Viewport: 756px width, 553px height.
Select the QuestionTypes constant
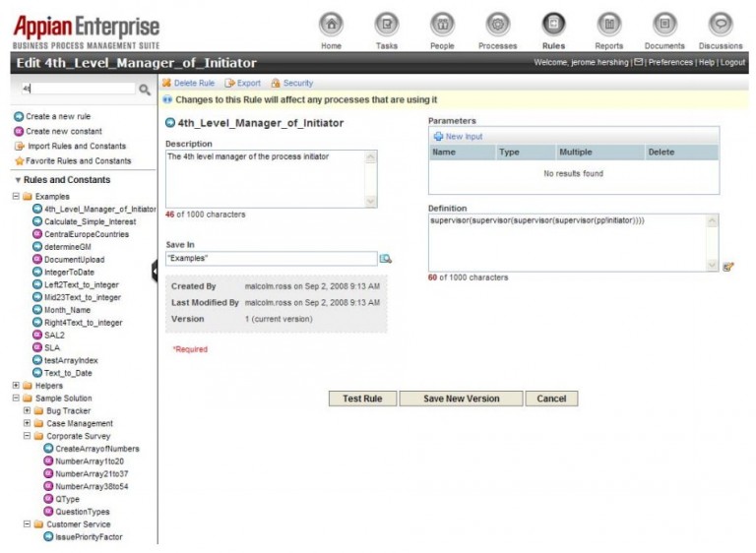(82, 512)
